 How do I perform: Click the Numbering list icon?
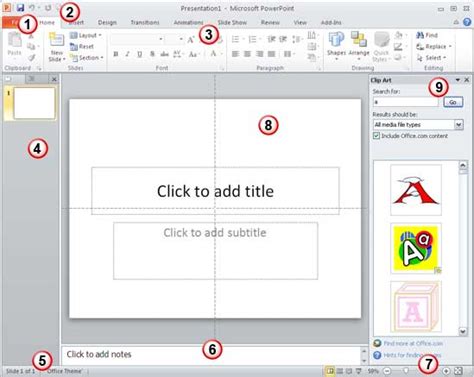[x=253, y=39]
